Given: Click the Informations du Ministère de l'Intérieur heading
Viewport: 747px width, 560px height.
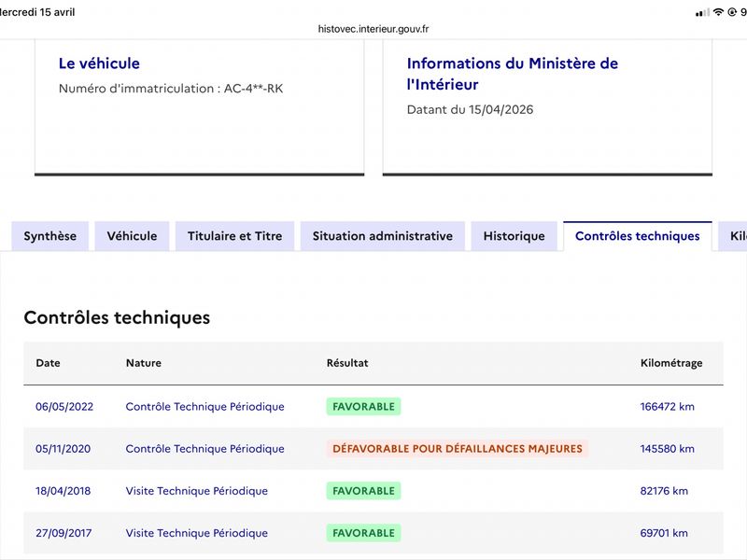Looking at the screenshot, I should click(x=512, y=74).
